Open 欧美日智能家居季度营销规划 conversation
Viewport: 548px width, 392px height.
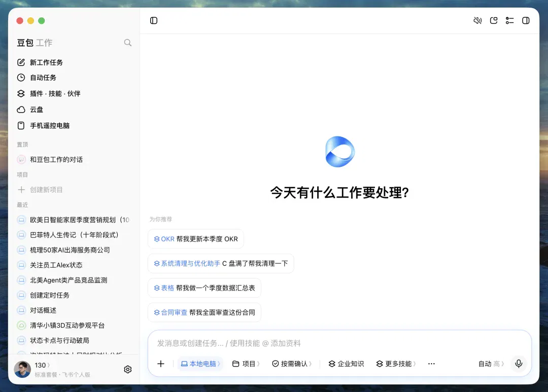(74, 220)
